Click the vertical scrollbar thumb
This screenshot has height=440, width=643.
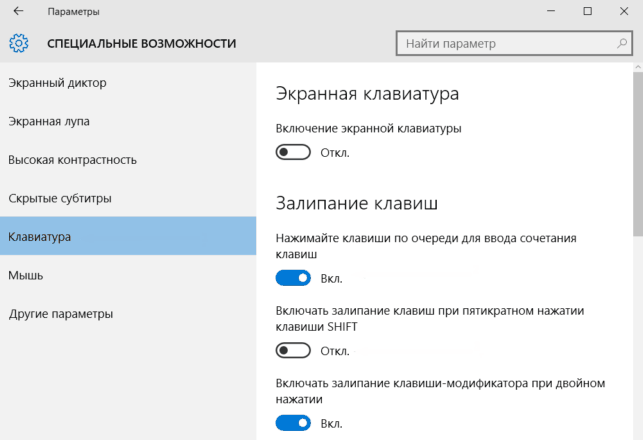[x=638, y=154]
